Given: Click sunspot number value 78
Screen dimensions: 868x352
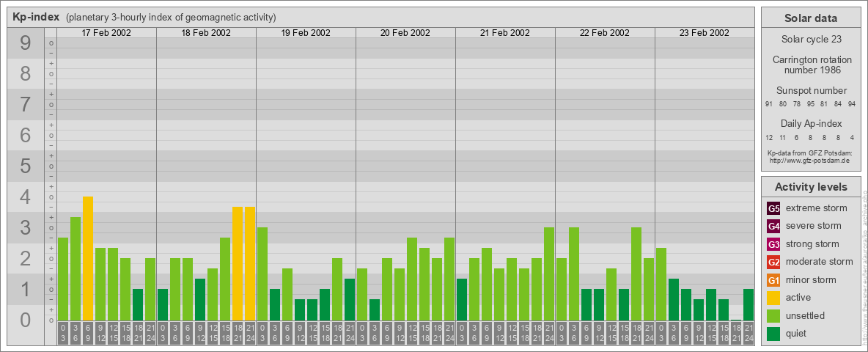Looking at the screenshot, I should coord(797,104).
